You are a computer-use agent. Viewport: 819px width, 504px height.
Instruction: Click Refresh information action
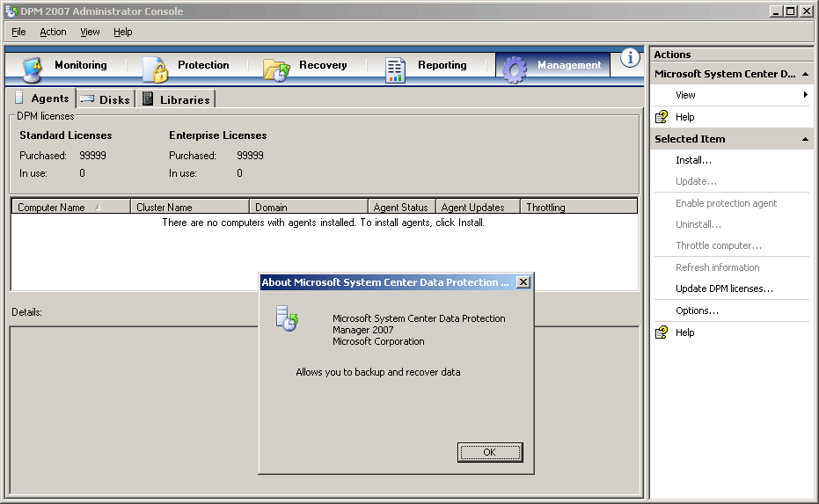click(717, 267)
